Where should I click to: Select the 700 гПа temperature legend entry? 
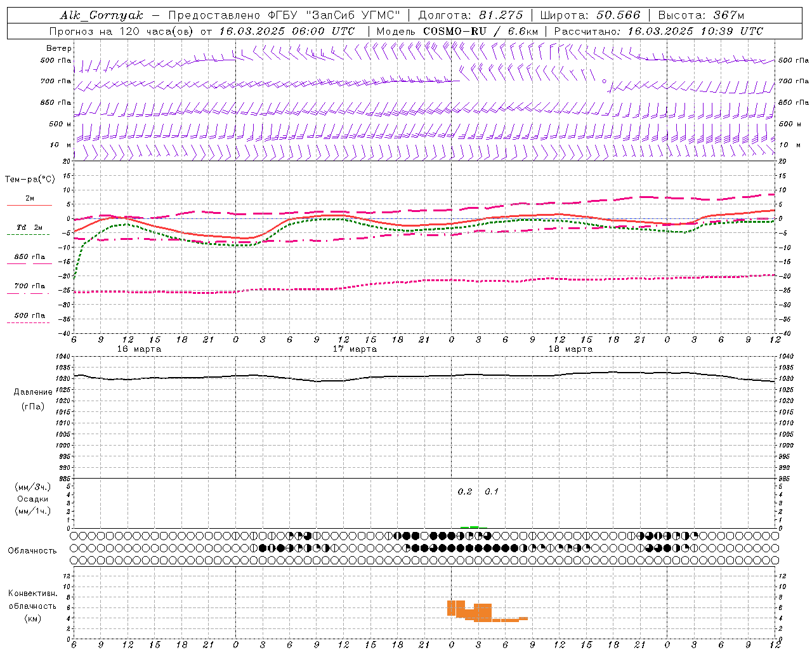tap(30, 286)
